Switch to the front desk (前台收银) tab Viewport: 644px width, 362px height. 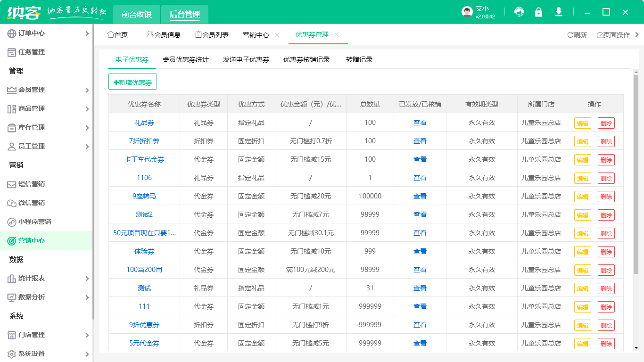[x=136, y=14]
